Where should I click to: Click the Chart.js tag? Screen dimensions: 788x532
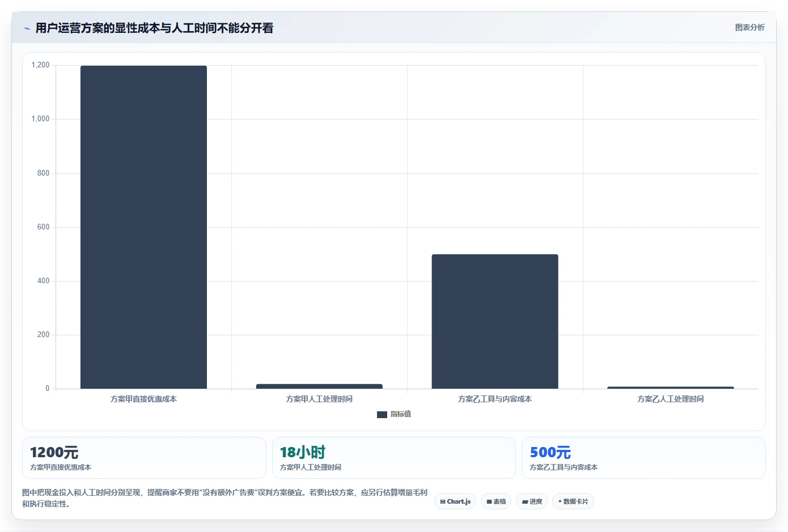click(455, 501)
